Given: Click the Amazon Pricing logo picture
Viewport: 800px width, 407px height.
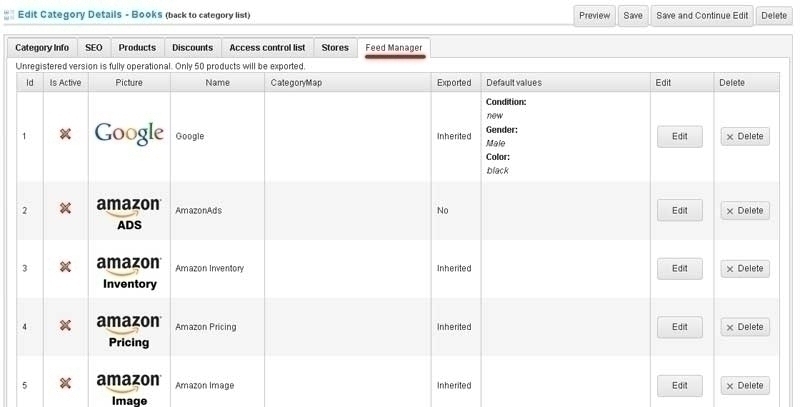Looking at the screenshot, I should point(129,330).
